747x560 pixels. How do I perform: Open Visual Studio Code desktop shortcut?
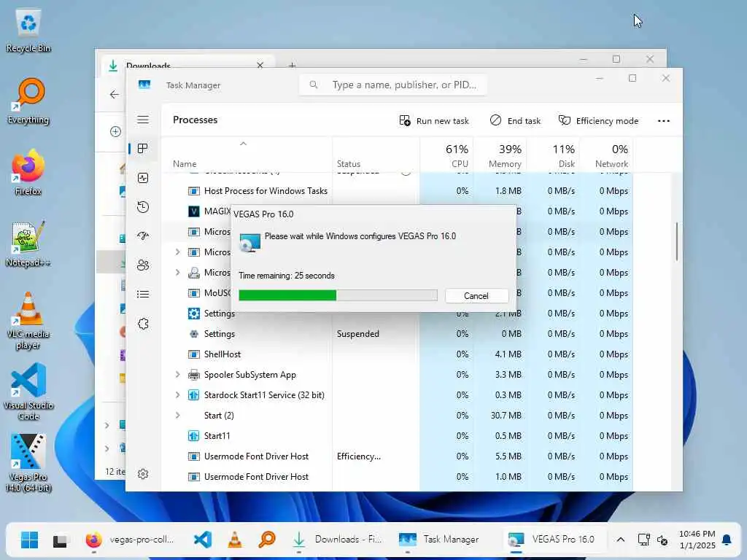(28, 392)
